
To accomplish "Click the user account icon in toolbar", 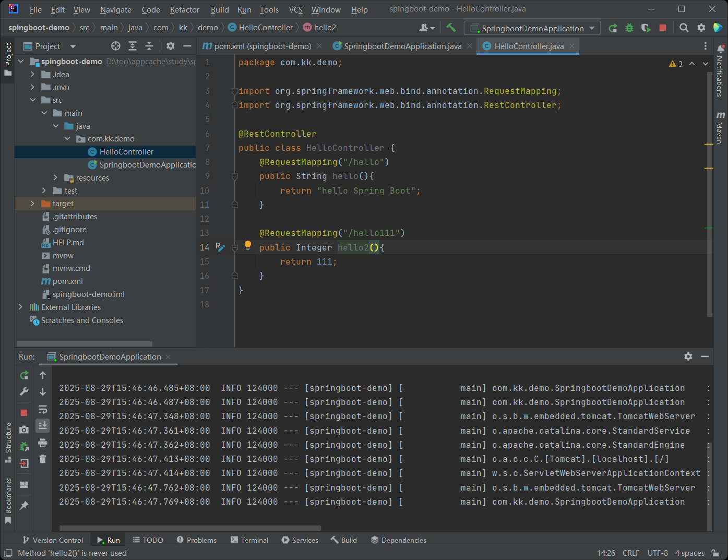I will point(427,28).
